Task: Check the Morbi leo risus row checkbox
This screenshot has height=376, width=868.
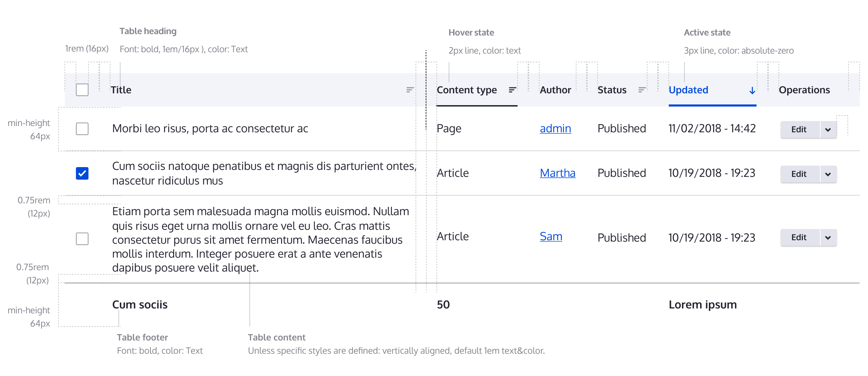Action: pyautogui.click(x=82, y=129)
